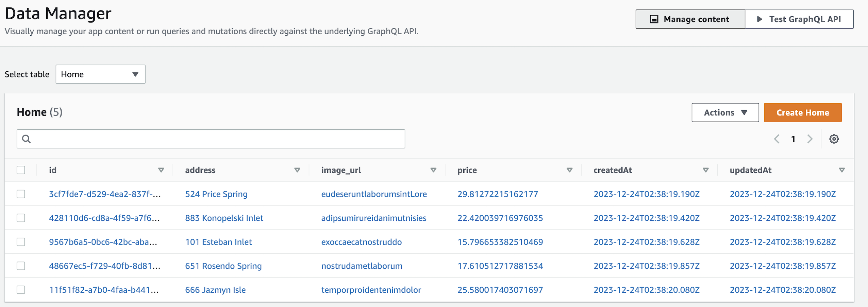The image size is (868, 307).
Task: Sort by id column arrow
Action: 161,170
